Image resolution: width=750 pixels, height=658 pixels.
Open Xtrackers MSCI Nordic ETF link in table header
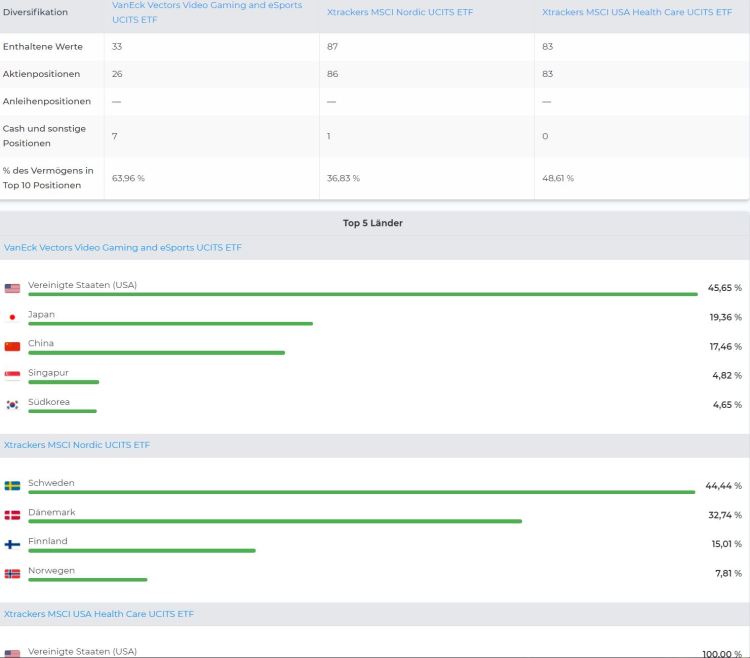400,12
